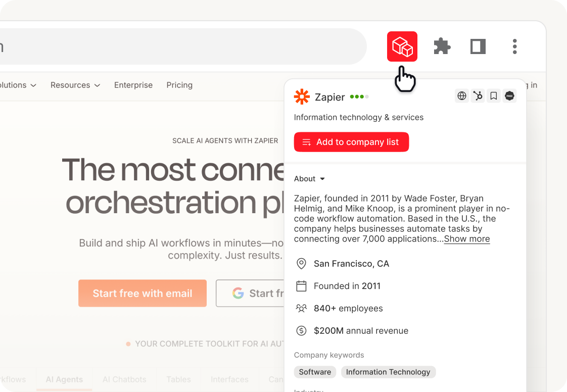Click the HubSpot integration icon
Screen dimensions: 567x392
(478, 96)
